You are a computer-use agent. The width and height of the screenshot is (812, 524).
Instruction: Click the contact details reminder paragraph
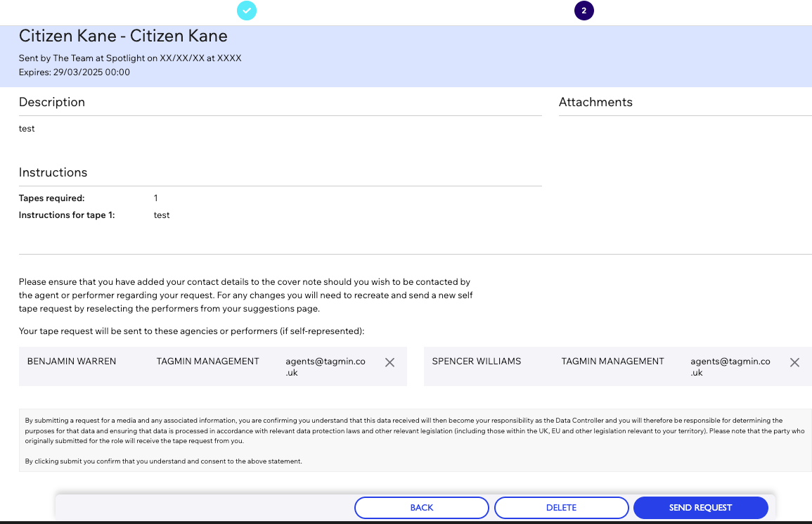245,295
